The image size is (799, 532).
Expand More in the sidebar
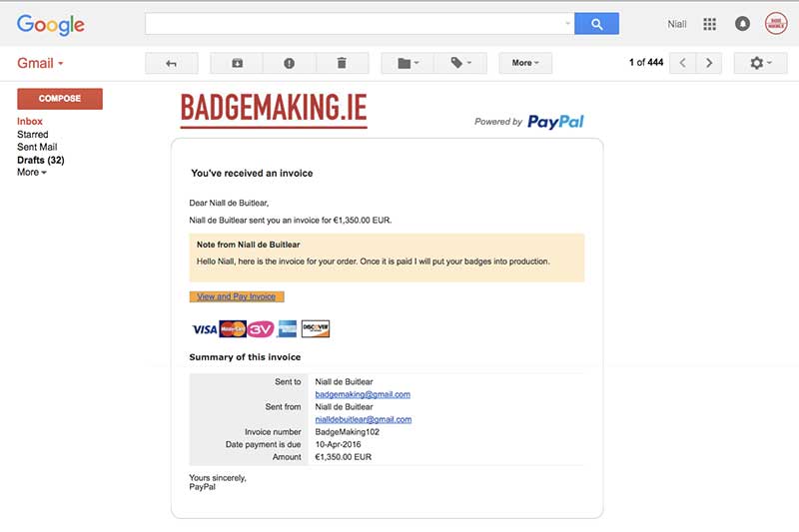pyautogui.click(x=32, y=173)
